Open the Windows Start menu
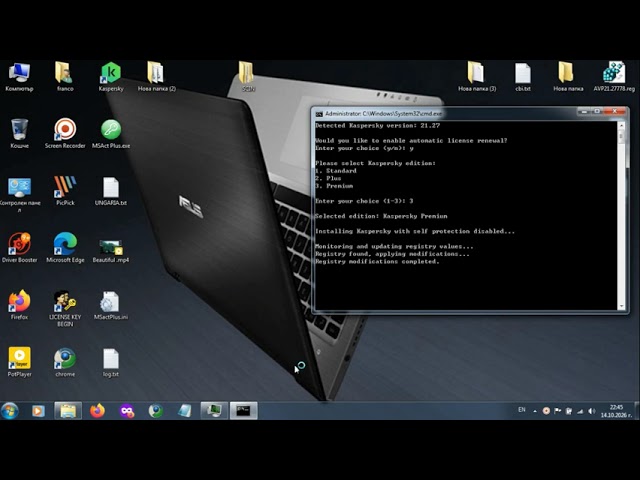This screenshot has width=640, height=480. click(10, 411)
